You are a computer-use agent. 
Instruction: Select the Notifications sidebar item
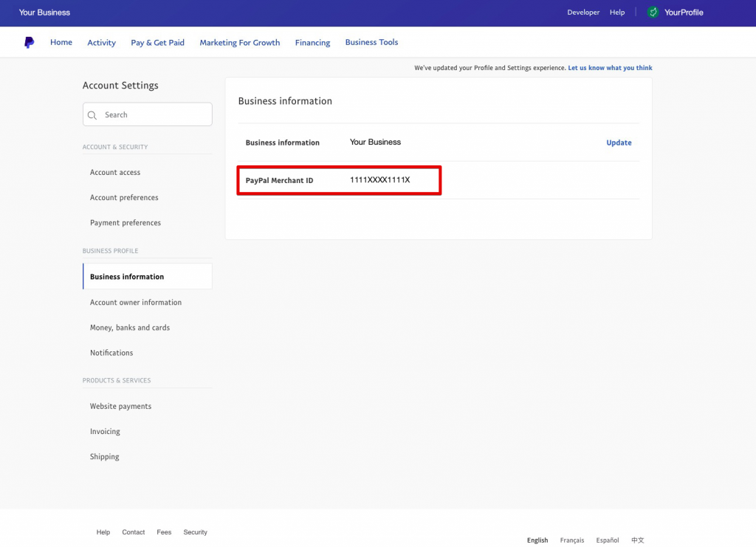click(x=111, y=353)
